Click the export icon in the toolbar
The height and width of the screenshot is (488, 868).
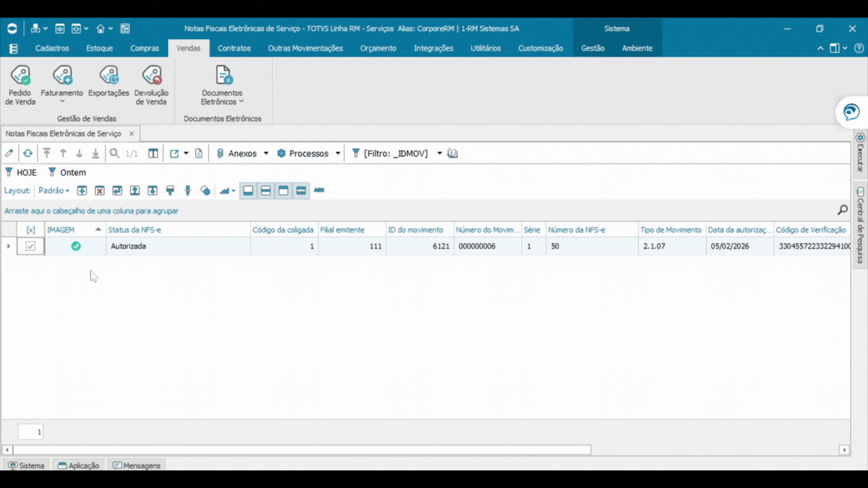[x=174, y=154]
